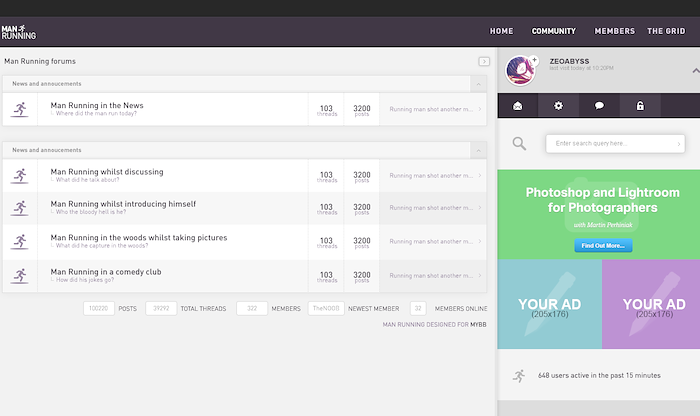Viewport: 700px width, 416px height.
Task: Open user settings gear icon
Action: tap(558, 106)
